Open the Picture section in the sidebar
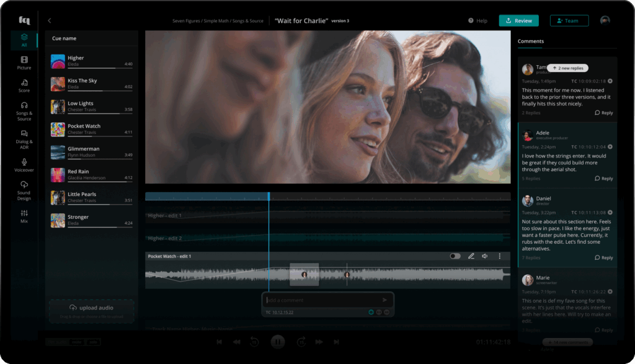 [x=24, y=63]
